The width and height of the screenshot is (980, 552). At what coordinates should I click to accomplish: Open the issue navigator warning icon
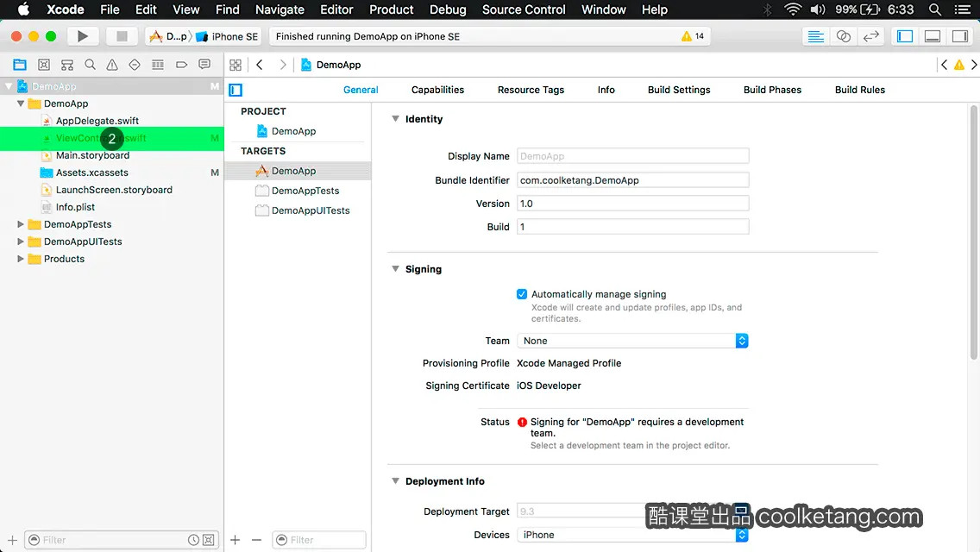112,65
